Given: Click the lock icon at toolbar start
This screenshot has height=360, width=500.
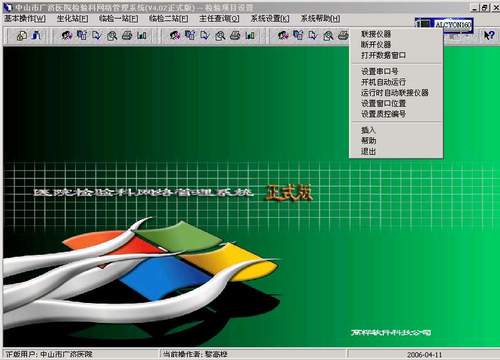Looking at the screenshot, I should click(22, 36).
